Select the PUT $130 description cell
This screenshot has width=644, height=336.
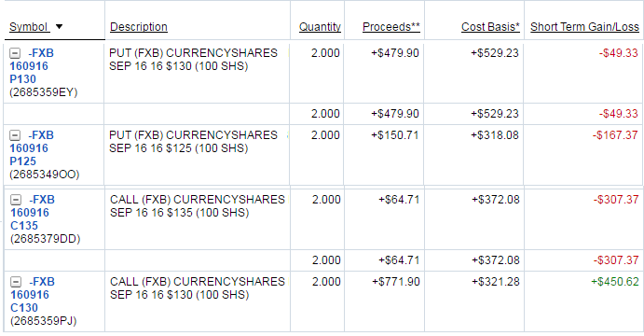[x=197, y=73]
